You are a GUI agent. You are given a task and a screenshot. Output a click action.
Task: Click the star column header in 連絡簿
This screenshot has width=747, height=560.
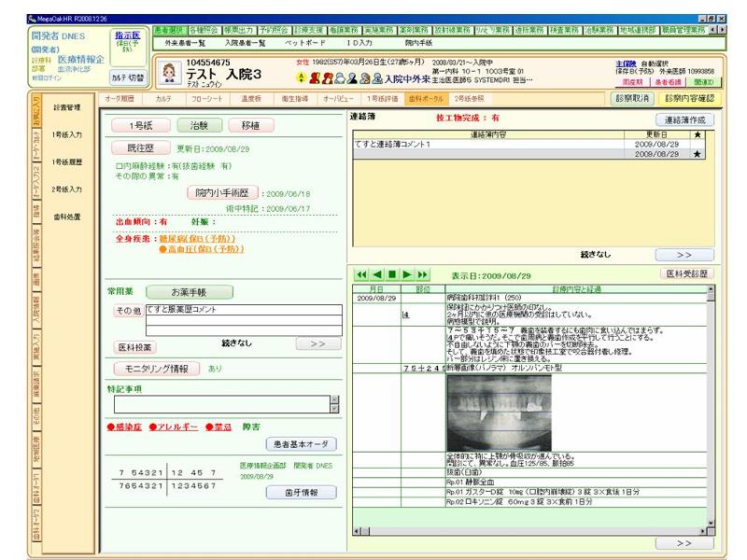click(697, 134)
